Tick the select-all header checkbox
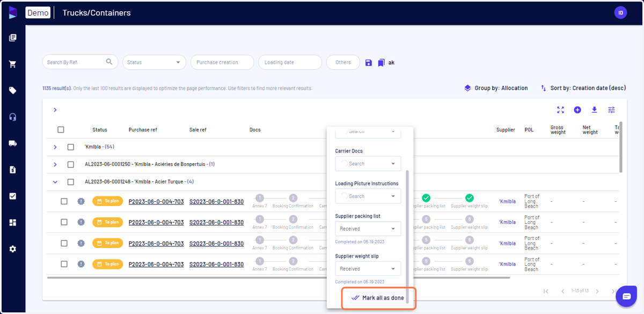 pyautogui.click(x=61, y=129)
